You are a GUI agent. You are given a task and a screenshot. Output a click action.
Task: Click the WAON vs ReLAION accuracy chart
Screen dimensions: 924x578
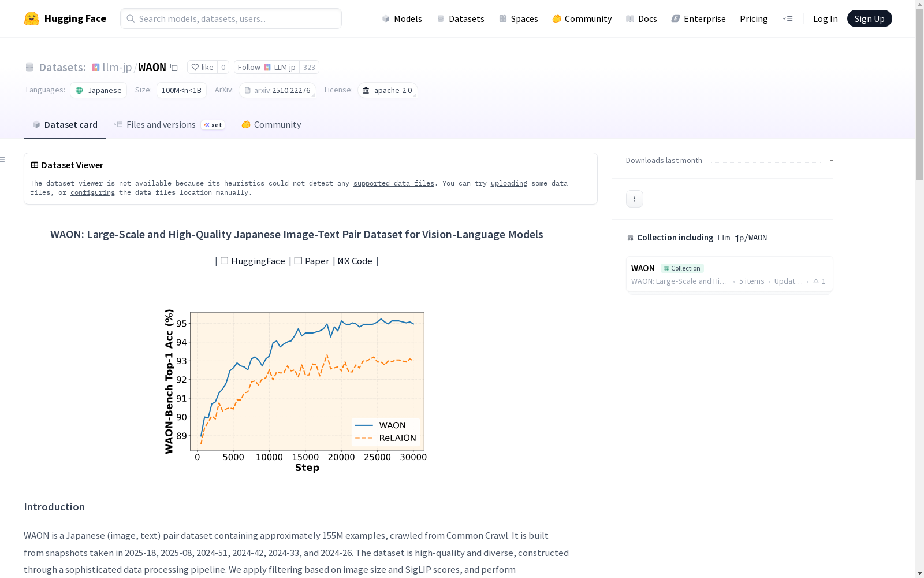295,391
